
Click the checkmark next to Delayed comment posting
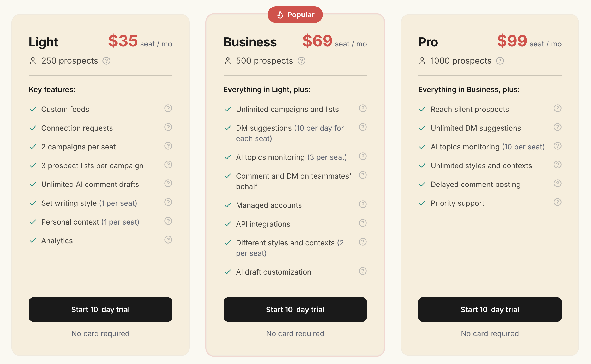point(422,184)
